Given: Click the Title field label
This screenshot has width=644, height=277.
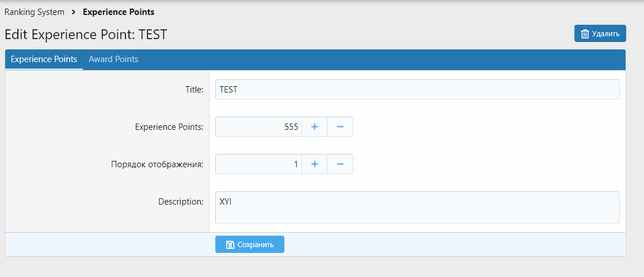Looking at the screenshot, I should coord(194,90).
